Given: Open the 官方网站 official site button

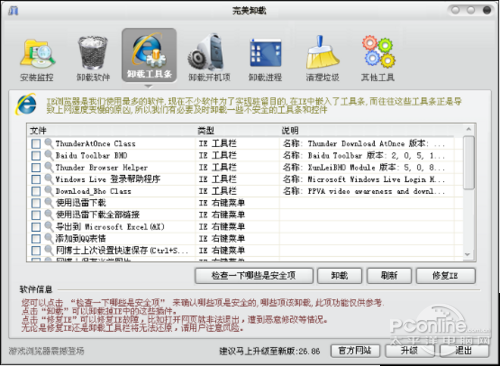Looking at the screenshot, I should coord(355,350).
